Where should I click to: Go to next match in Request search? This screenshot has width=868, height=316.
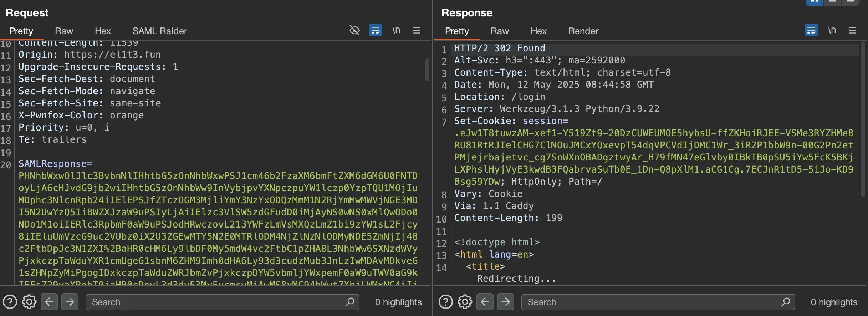point(70,302)
